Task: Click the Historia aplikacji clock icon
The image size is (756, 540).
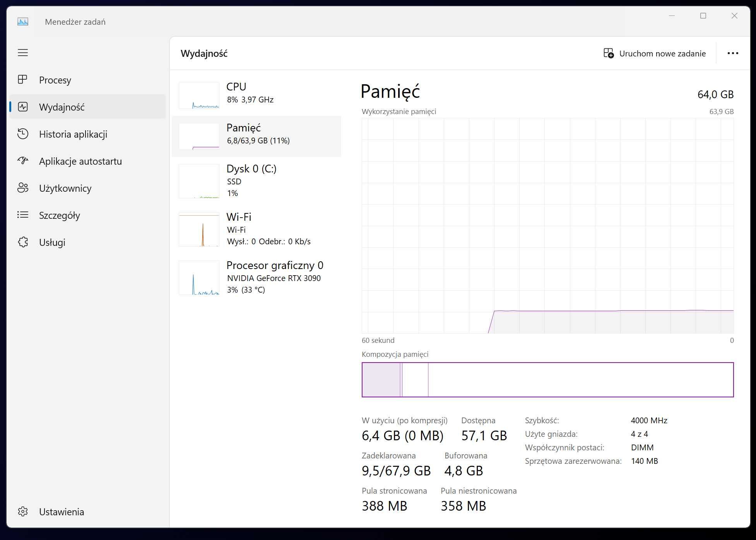Action: pyautogui.click(x=23, y=134)
